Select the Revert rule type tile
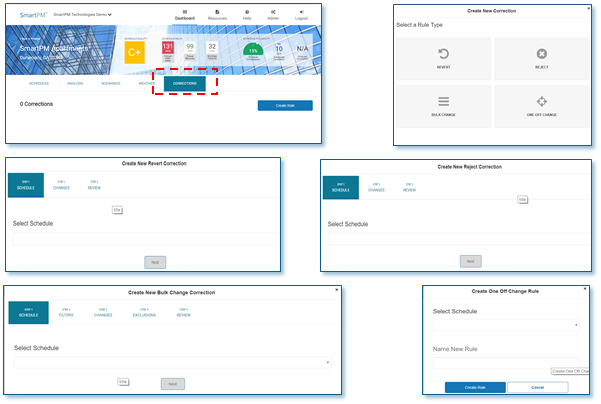This screenshot has height=404, width=601. tap(443, 58)
